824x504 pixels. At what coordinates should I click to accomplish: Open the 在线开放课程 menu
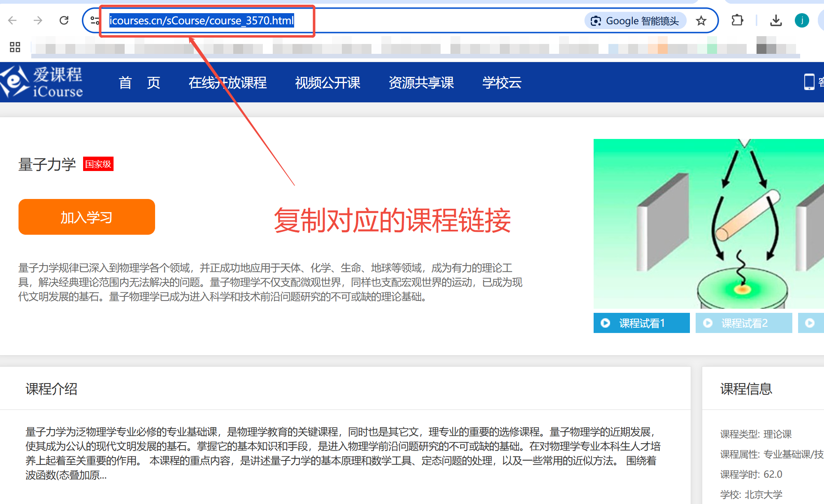tap(228, 83)
